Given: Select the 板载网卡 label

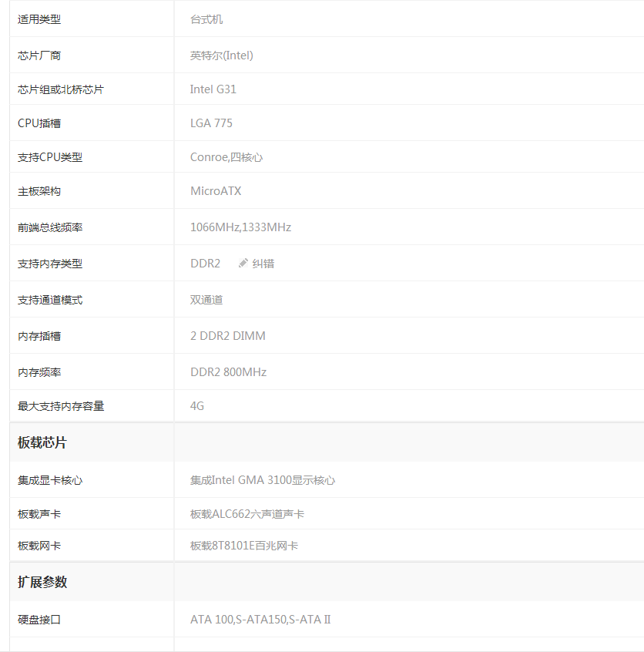Looking at the screenshot, I should (39, 546).
